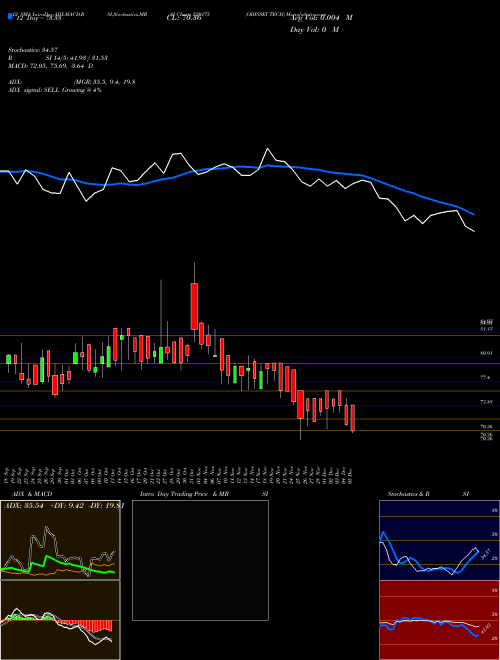The height and width of the screenshot is (660, 500).
Task: Click the red MACD histogram bars
Action: point(86,625)
